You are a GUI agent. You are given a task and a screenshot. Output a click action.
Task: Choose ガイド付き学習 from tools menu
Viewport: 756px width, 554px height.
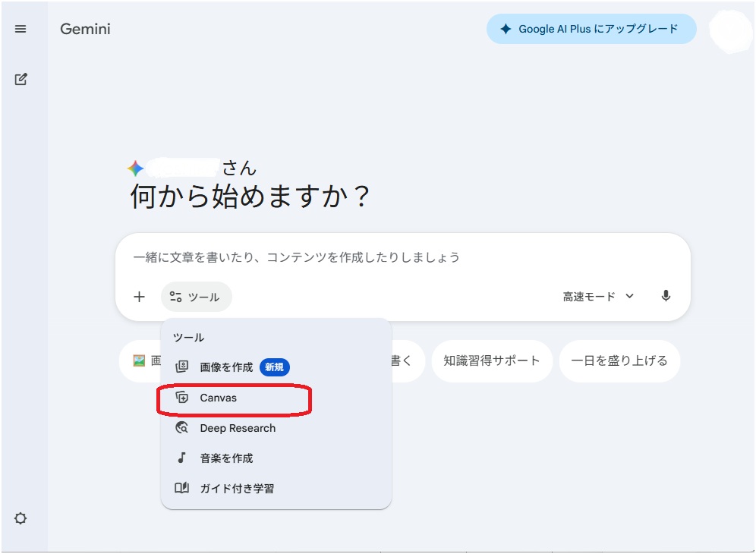click(237, 489)
